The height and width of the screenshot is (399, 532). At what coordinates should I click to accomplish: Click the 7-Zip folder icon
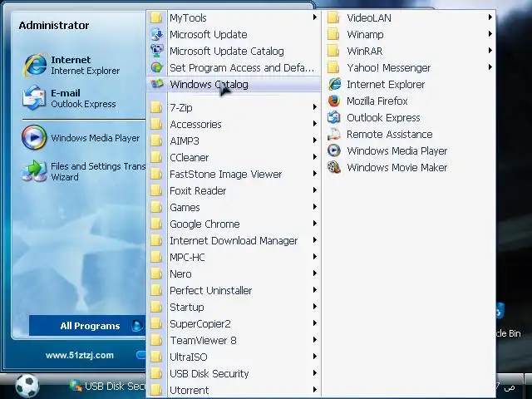[156, 107]
